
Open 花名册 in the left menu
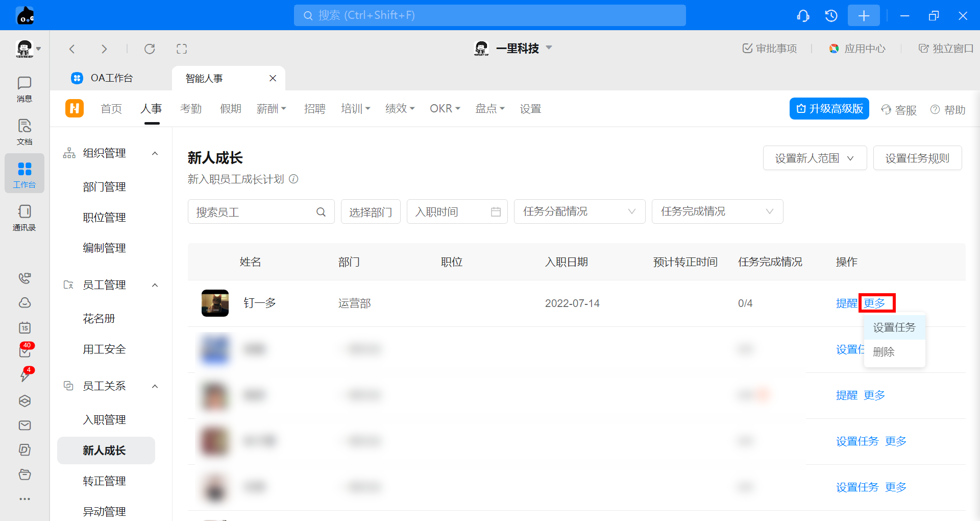point(99,319)
